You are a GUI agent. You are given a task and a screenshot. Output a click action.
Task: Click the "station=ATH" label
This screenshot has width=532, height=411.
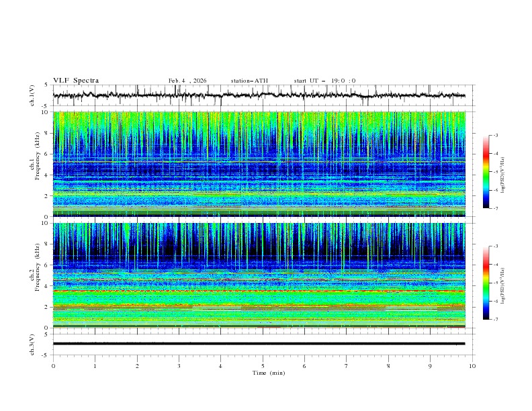point(249,81)
